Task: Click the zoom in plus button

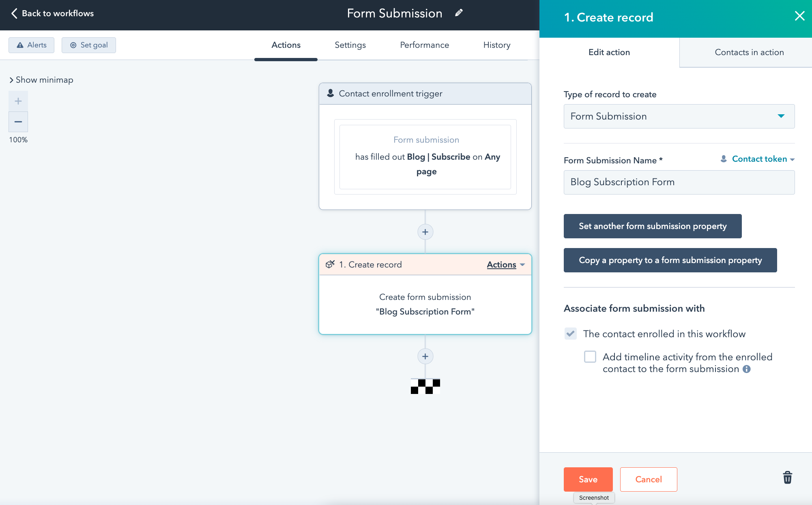Action: (x=18, y=101)
